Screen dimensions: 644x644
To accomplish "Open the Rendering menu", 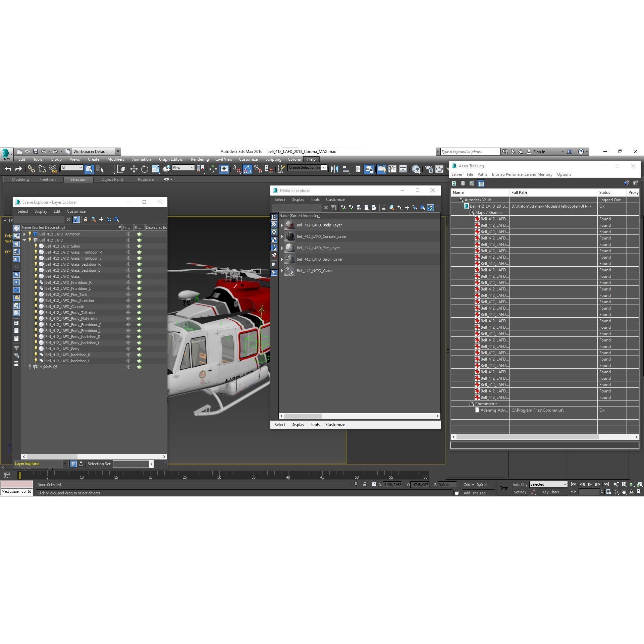I will [200, 159].
